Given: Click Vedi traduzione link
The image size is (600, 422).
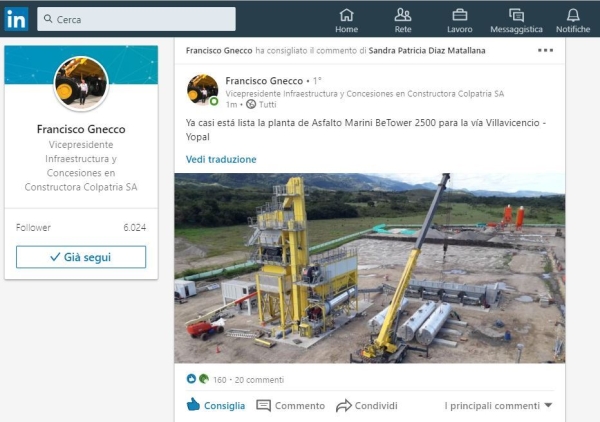Looking at the screenshot, I should pos(221,159).
